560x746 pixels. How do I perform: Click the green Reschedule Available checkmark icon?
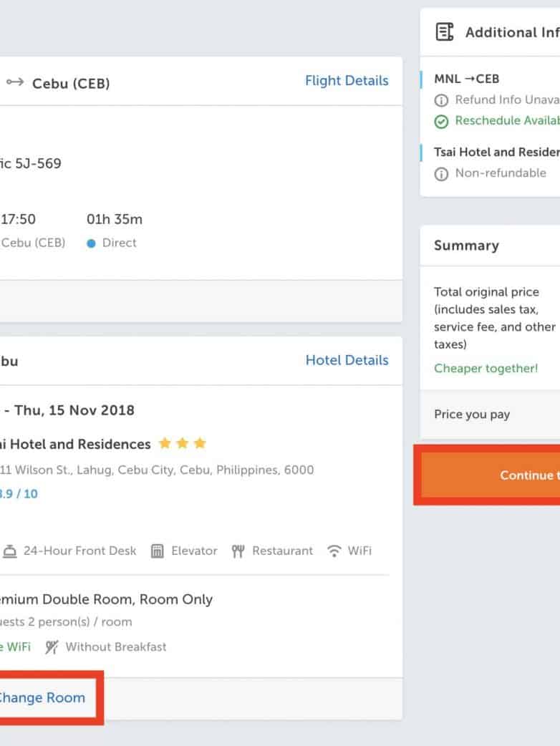pyautogui.click(x=441, y=121)
